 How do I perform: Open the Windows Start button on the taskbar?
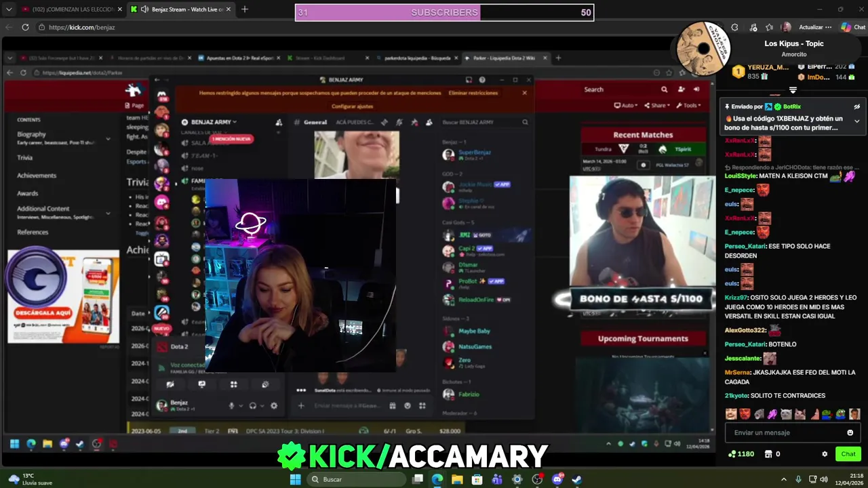[295, 479]
